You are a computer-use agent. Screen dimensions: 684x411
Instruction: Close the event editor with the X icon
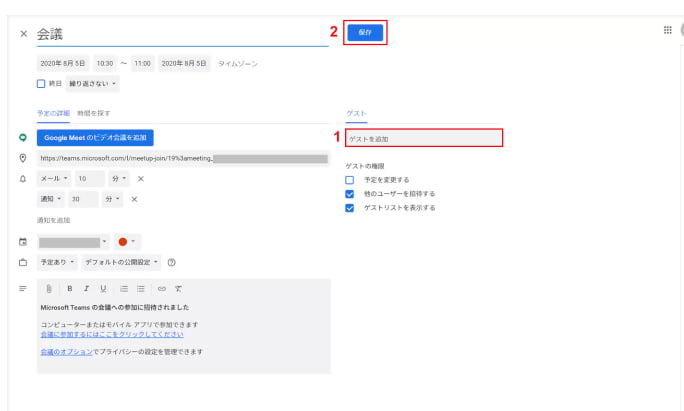[24, 34]
